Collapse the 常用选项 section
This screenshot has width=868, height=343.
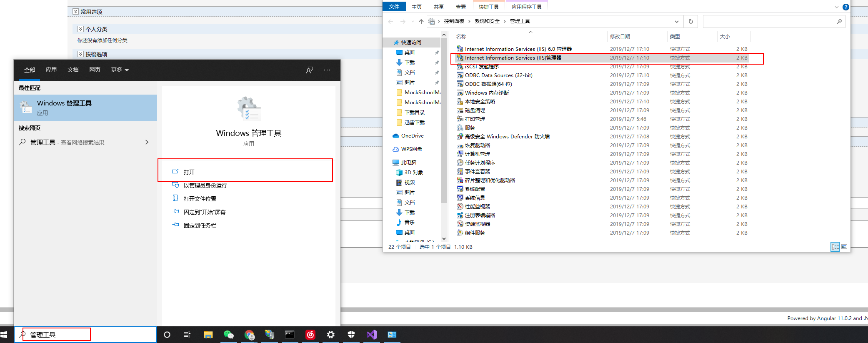[75, 12]
